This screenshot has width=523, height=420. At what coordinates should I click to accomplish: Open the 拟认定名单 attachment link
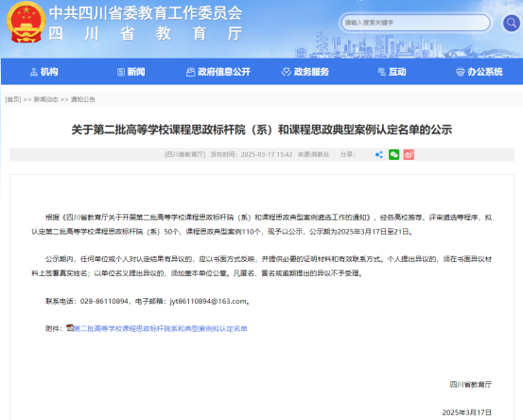[x=160, y=328]
